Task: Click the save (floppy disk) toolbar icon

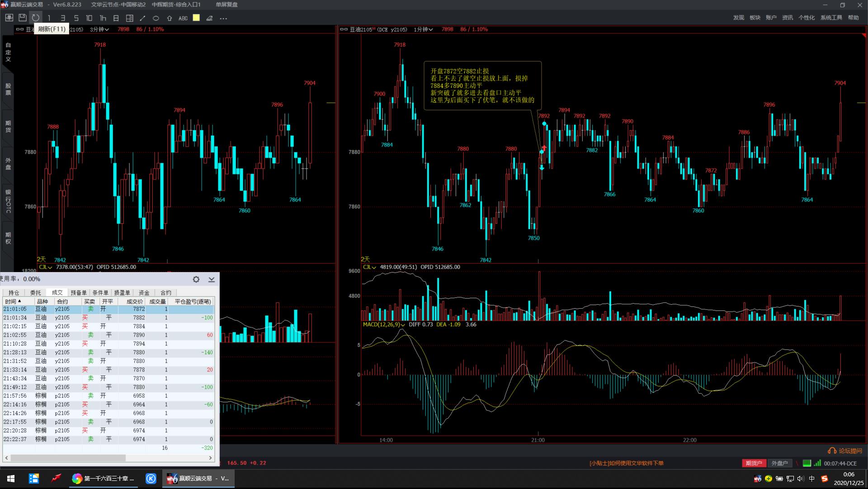Action: tap(22, 18)
